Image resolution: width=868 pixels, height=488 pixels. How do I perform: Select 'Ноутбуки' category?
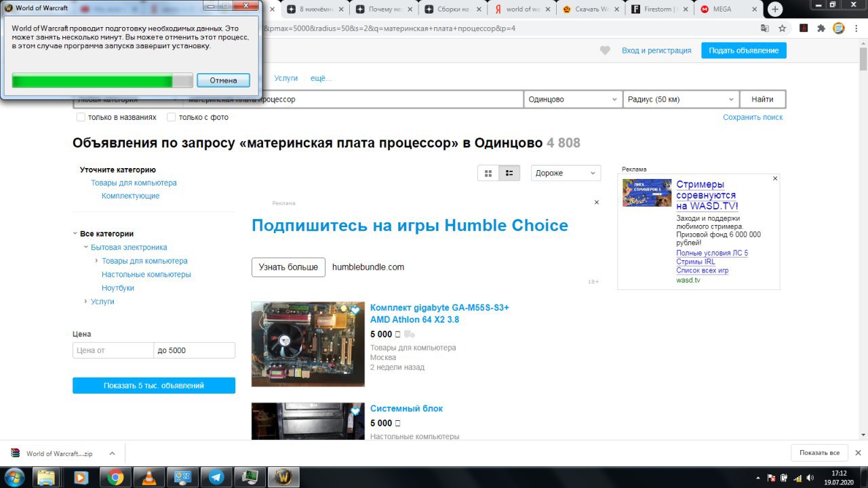[x=118, y=288]
